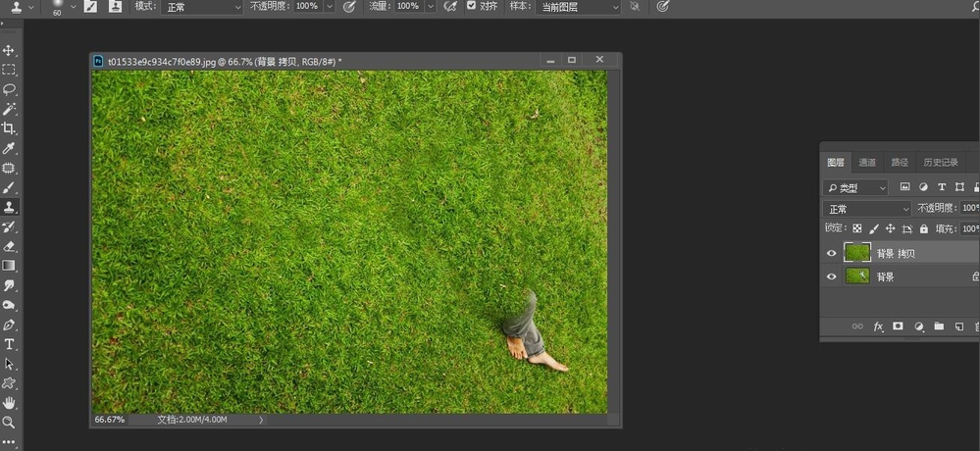Select the Move tool

coord(9,50)
